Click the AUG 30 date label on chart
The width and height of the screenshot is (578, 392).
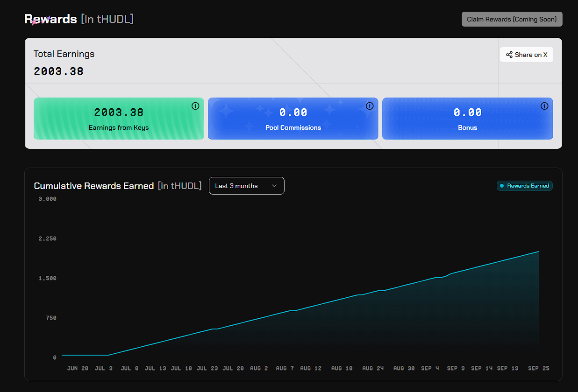click(404, 368)
